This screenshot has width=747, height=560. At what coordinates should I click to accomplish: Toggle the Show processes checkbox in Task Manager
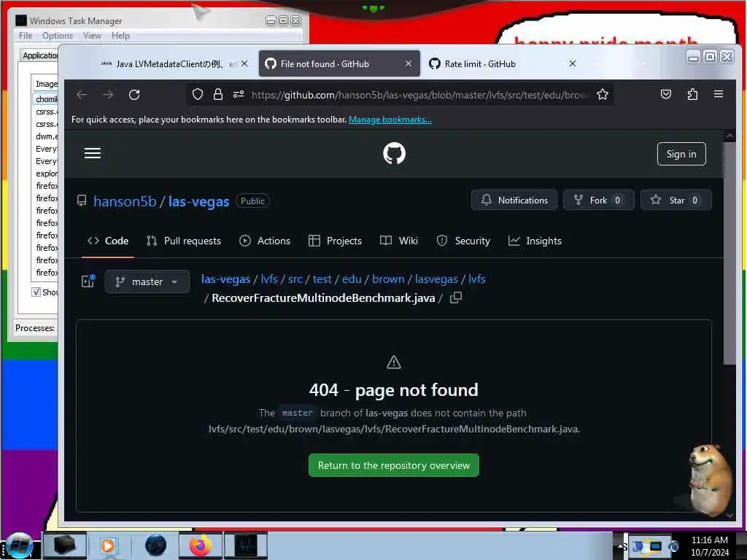36,292
